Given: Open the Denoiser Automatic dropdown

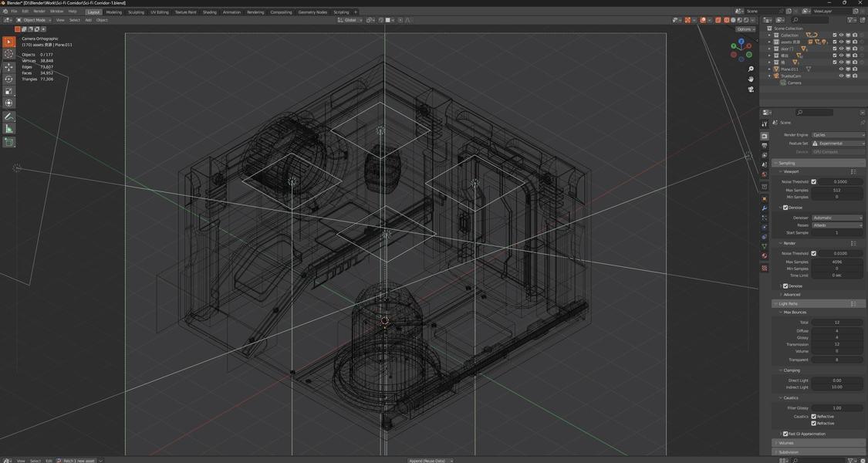Looking at the screenshot, I should point(836,218).
